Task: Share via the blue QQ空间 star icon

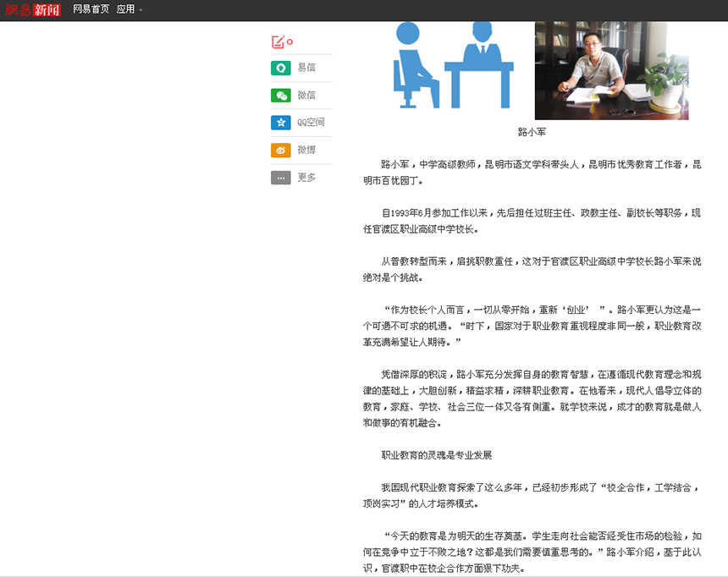Action: coord(280,123)
